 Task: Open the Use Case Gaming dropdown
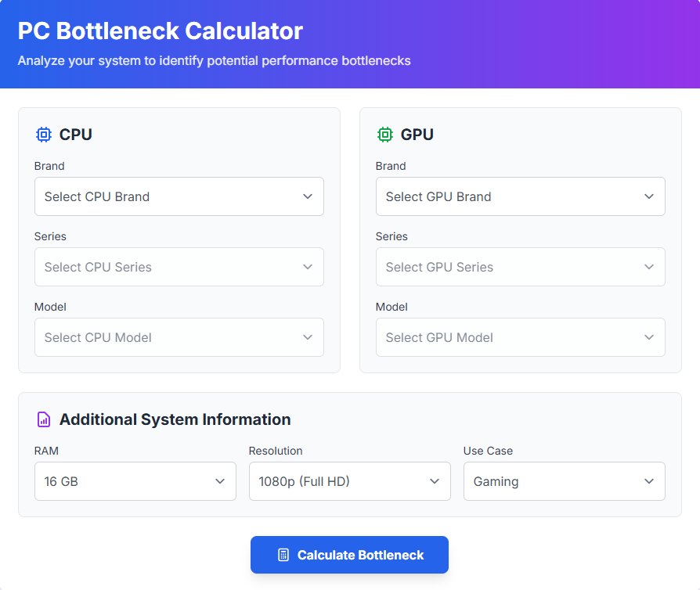pyautogui.click(x=564, y=481)
